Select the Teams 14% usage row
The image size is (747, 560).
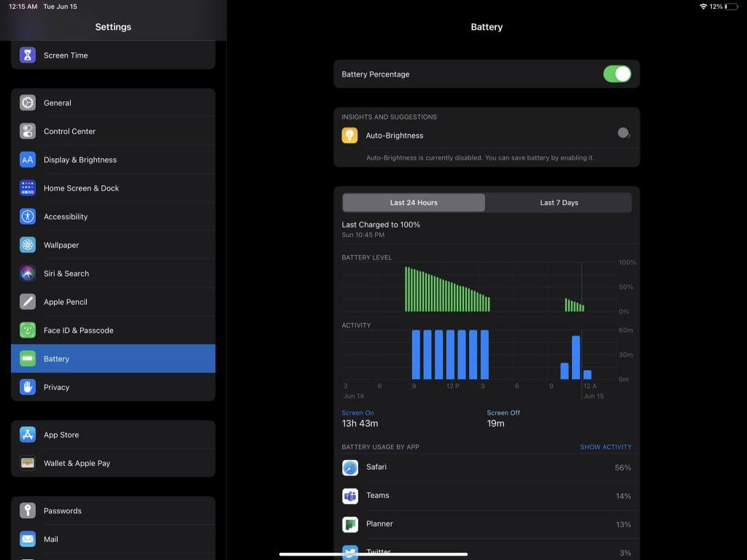(487, 496)
